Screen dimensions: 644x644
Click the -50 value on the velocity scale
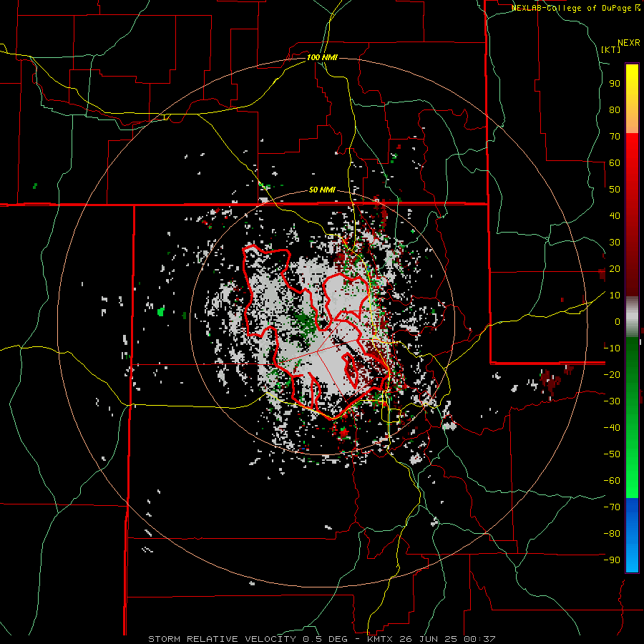pyautogui.click(x=612, y=454)
